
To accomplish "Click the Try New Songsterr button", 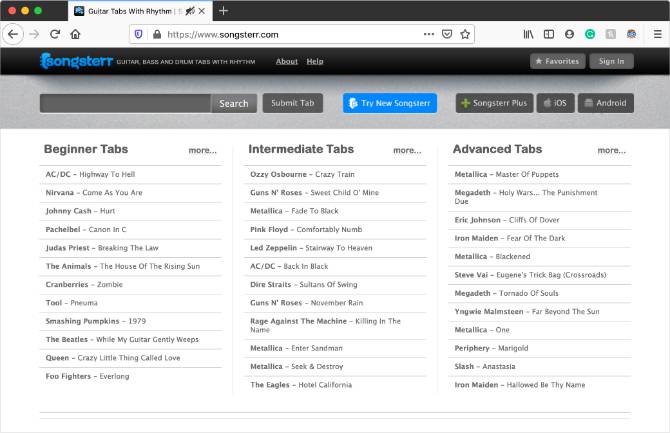I will pos(389,103).
